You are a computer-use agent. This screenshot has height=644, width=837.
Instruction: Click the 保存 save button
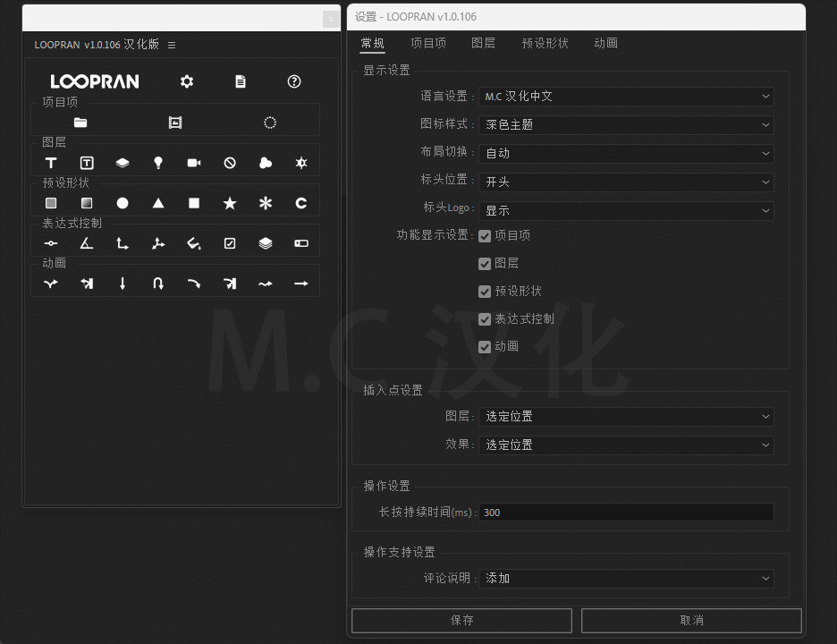click(461, 620)
